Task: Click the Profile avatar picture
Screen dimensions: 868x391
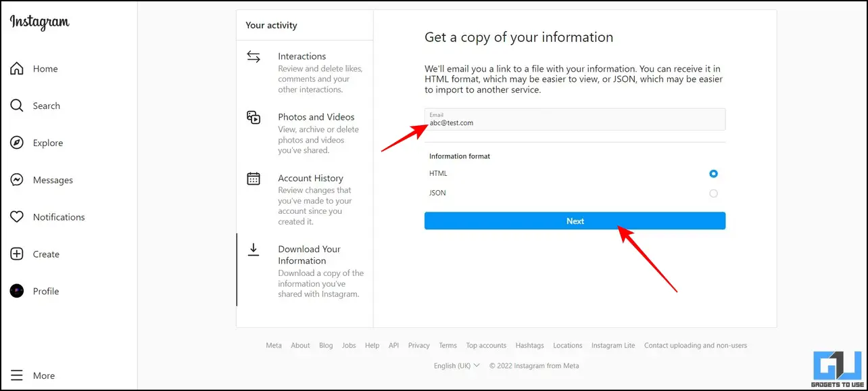Action: coord(17,291)
